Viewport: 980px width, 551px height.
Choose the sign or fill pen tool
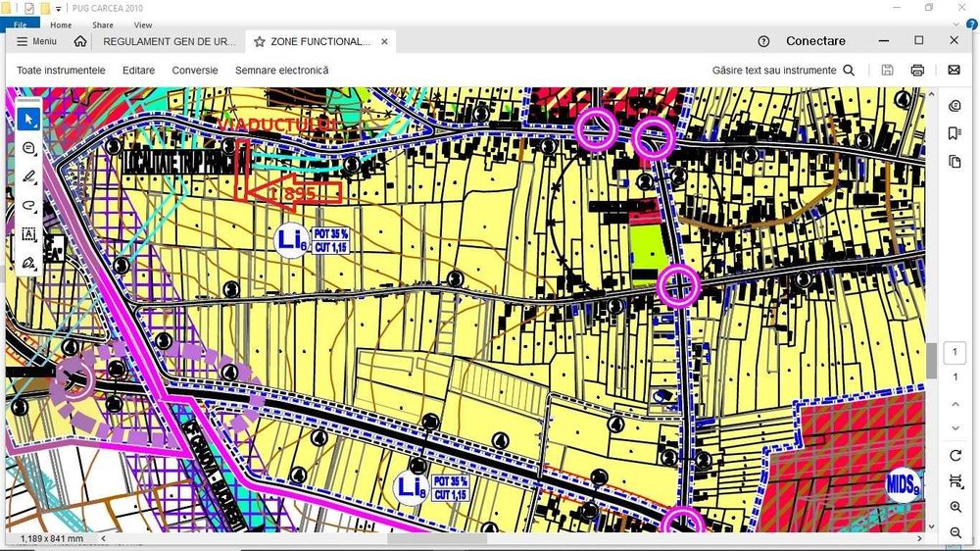(x=28, y=263)
